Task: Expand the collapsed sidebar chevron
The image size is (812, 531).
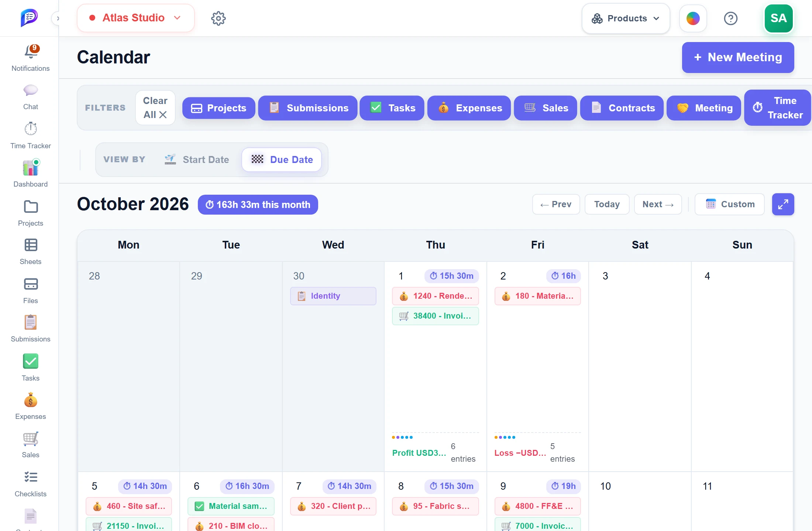Action: pyautogui.click(x=57, y=18)
